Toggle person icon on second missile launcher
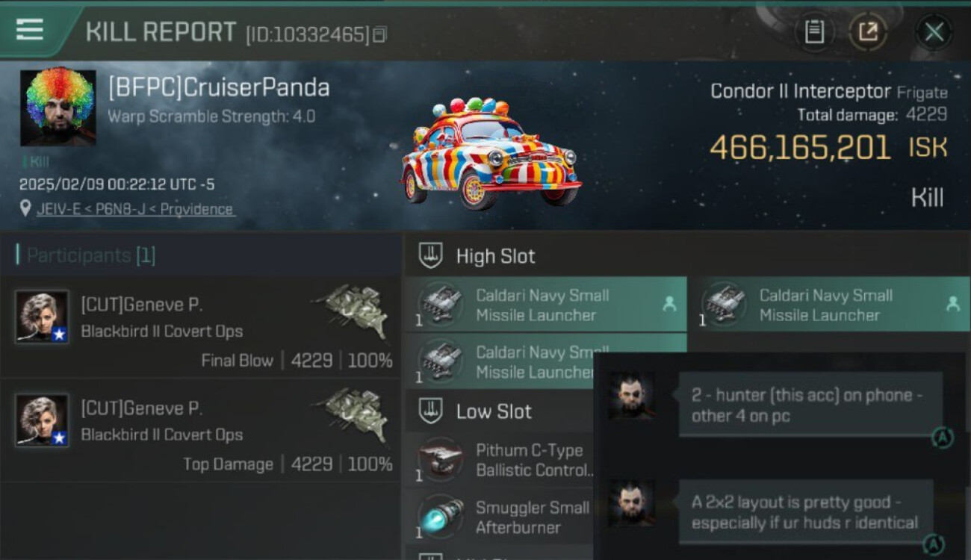Image resolution: width=971 pixels, height=560 pixels. [952, 304]
